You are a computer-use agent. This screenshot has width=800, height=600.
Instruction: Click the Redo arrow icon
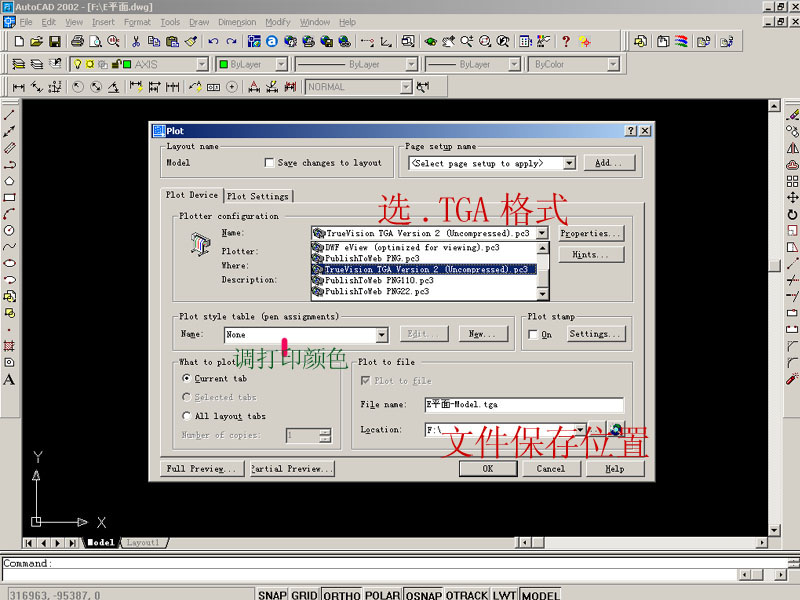(232, 41)
